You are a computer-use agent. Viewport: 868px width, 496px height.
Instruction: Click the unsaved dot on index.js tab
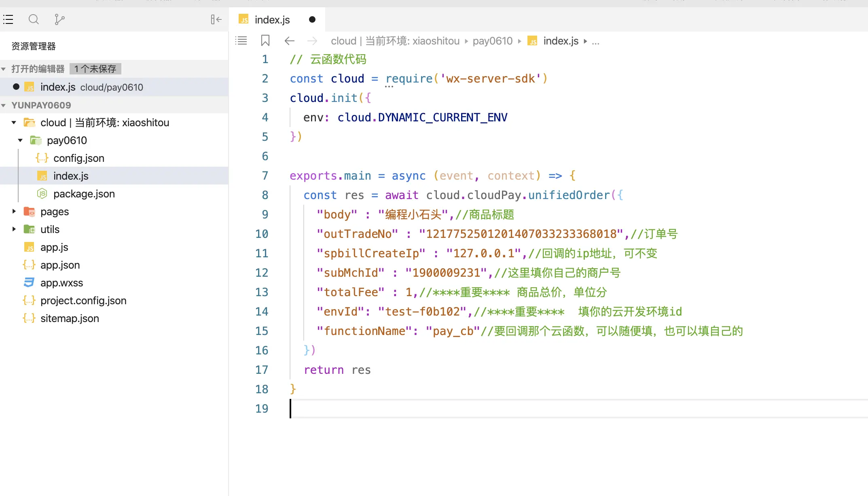pyautogui.click(x=312, y=19)
